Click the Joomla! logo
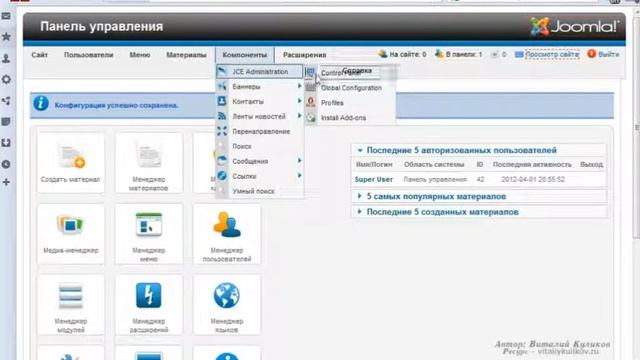This screenshot has width=640, height=360. (x=575, y=27)
